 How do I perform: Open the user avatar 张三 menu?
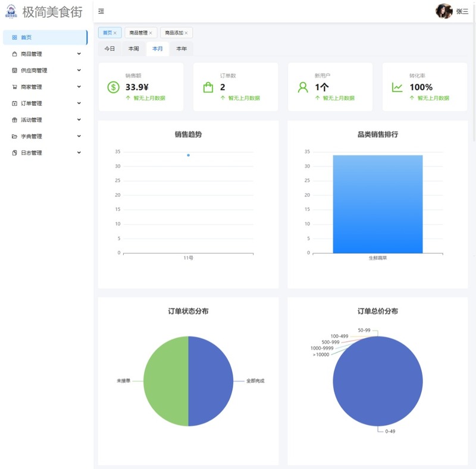point(444,11)
